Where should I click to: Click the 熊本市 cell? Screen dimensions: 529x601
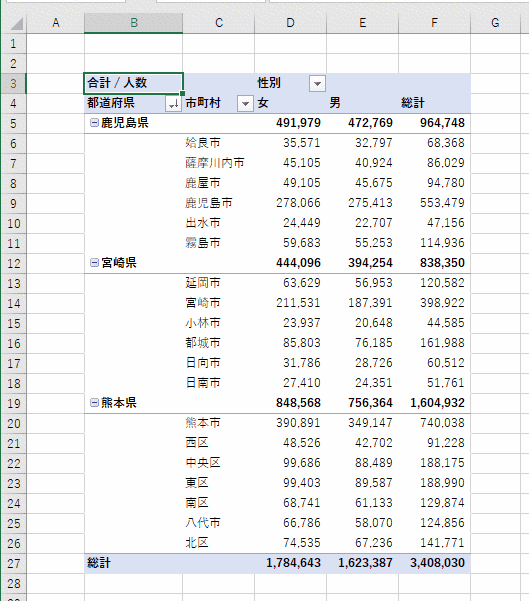(218, 423)
